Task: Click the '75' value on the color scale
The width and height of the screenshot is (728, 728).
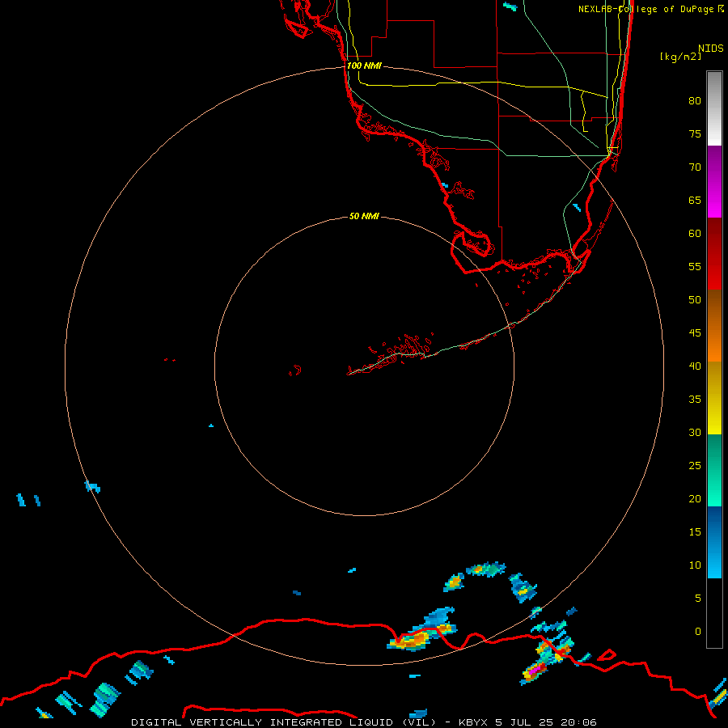Action: (695, 133)
